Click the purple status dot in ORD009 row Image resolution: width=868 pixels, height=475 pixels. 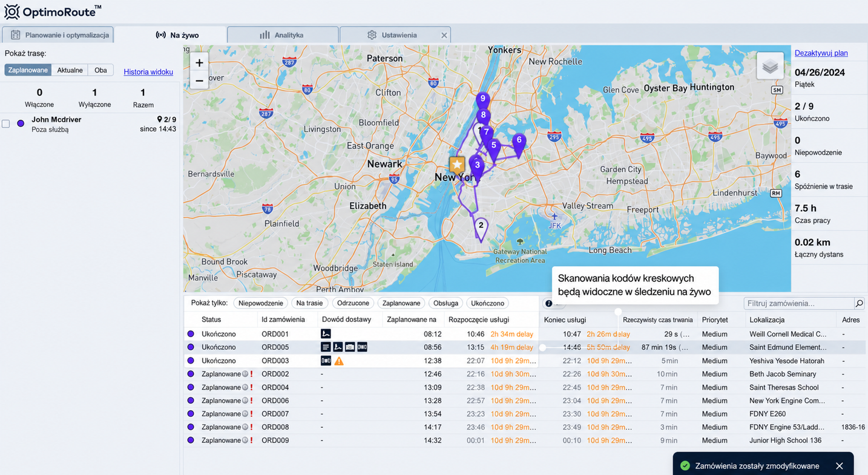191,441
